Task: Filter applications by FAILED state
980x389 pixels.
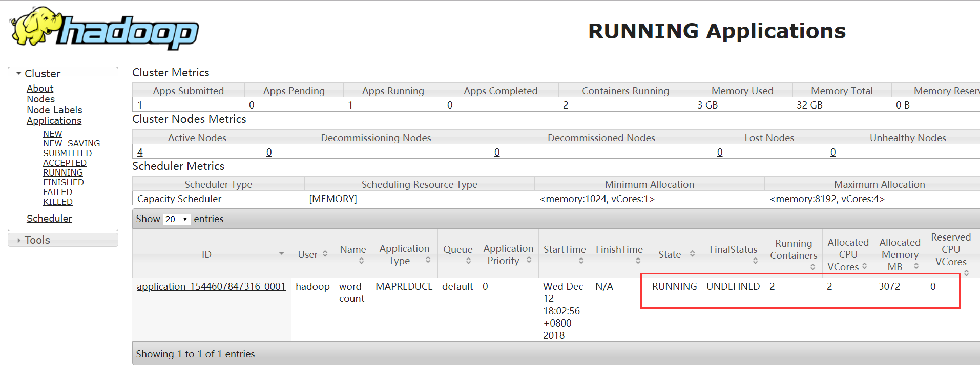Action: (x=57, y=192)
